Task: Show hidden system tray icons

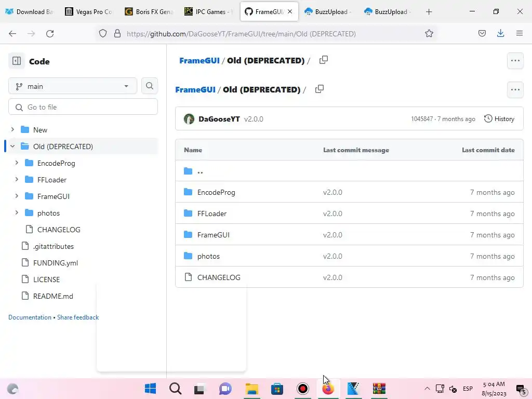Action: [x=427, y=389]
